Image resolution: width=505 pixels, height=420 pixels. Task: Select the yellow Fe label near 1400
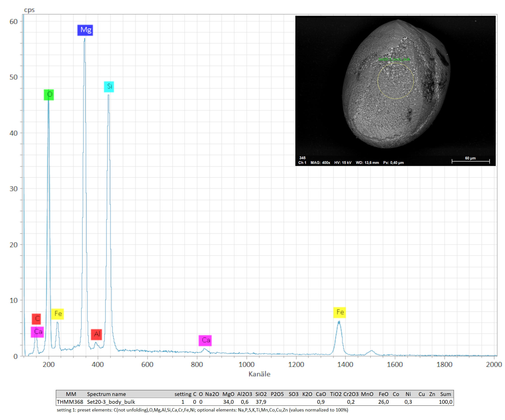pyautogui.click(x=339, y=312)
